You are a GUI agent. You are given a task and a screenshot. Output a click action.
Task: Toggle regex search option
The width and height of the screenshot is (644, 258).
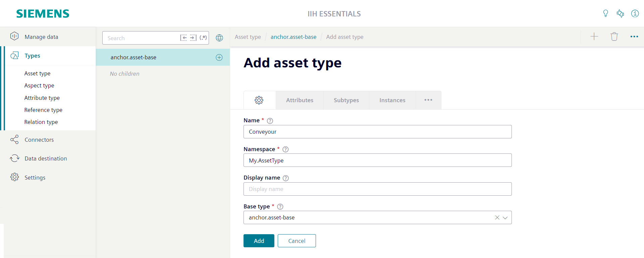pos(203,38)
